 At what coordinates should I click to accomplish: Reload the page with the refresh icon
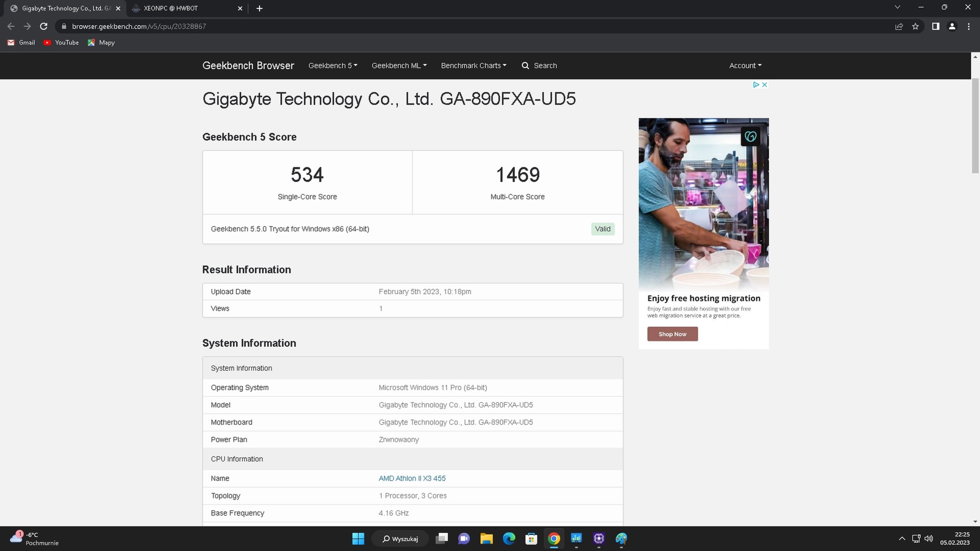tap(44, 27)
